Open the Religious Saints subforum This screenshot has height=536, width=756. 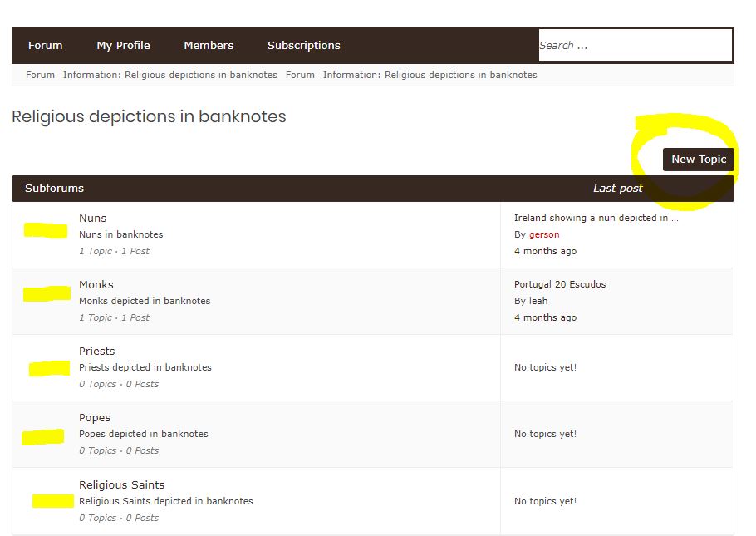[x=121, y=484]
